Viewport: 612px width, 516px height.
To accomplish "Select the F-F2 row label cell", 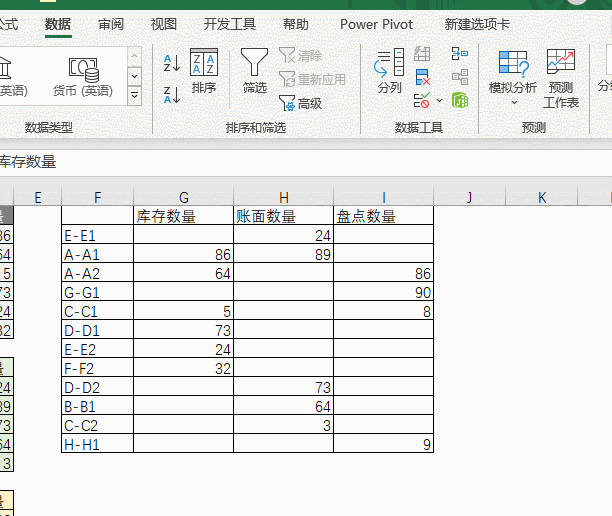I will [97, 368].
